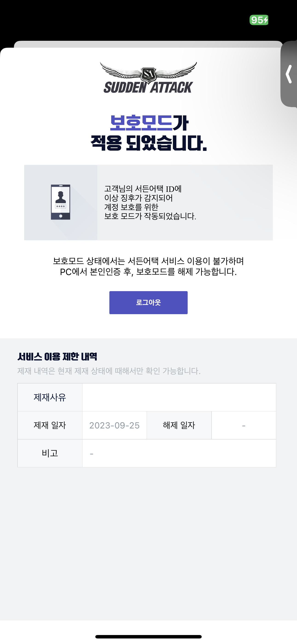Click the gray 제재 내역은 subtitle note
Image resolution: width=297 pixels, height=644 pixels.
point(109,371)
